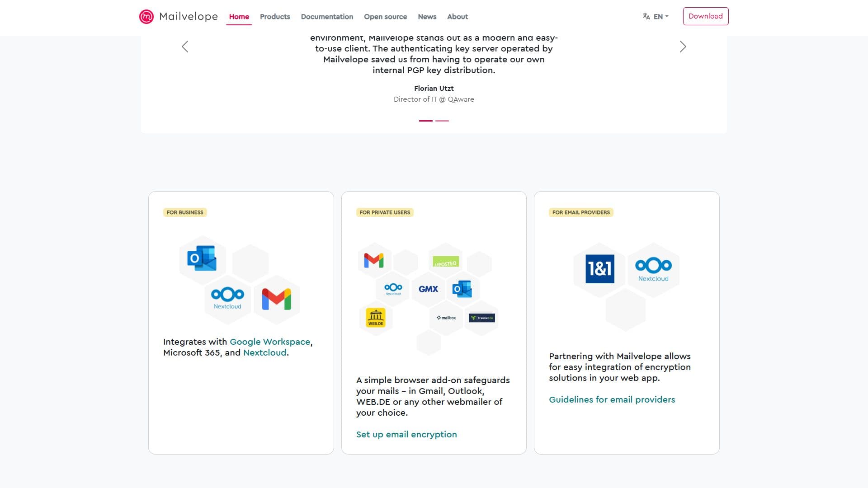The height and width of the screenshot is (488, 868).
Task: Follow the Google Workspace link
Action: click(x=270, y=342)
